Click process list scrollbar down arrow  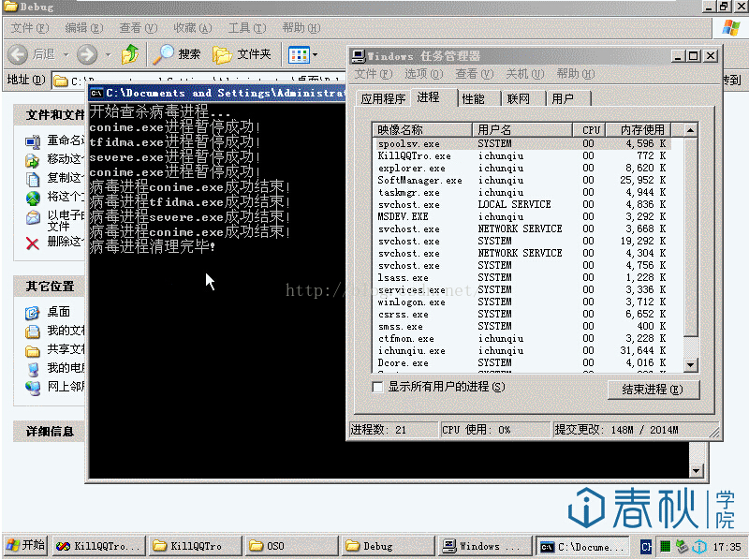(691, 365)
